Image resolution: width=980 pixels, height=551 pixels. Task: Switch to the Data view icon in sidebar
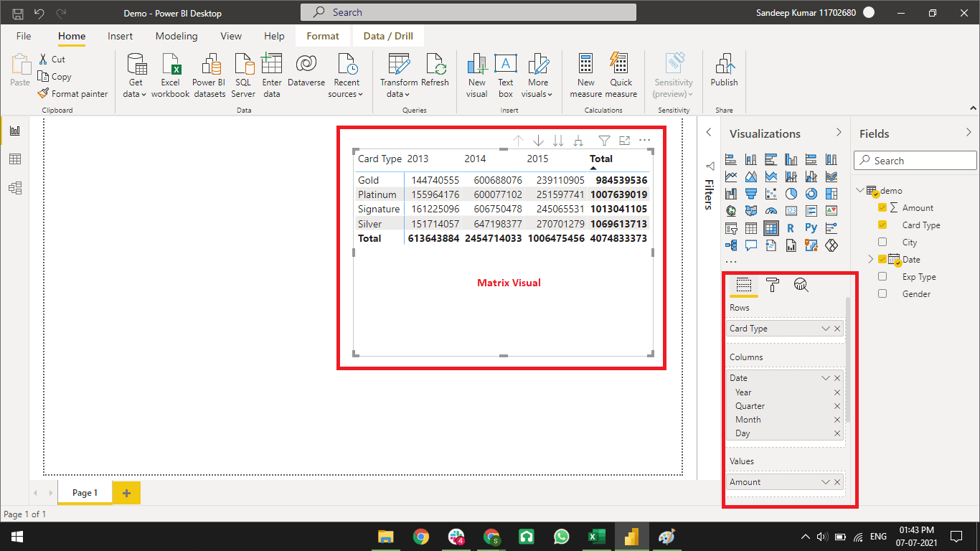click(14, 159)
